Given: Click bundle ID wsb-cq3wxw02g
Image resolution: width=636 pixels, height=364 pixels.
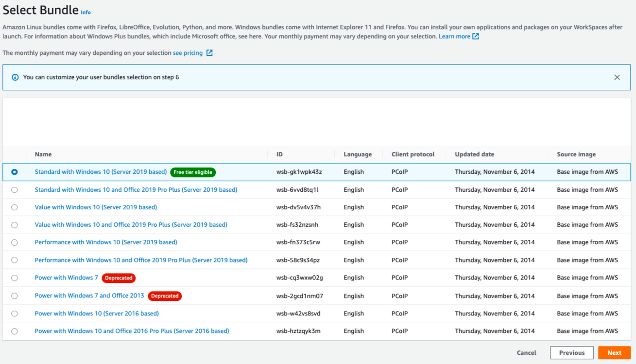Looking at the screenshot, I should tap(300, 278).
